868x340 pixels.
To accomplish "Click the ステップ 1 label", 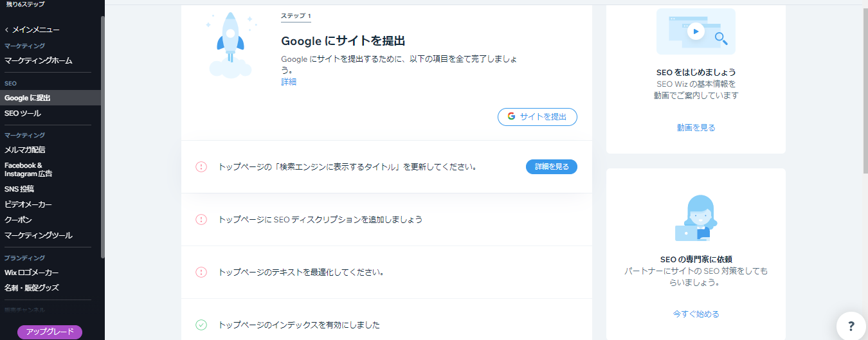I will point(296,15).
